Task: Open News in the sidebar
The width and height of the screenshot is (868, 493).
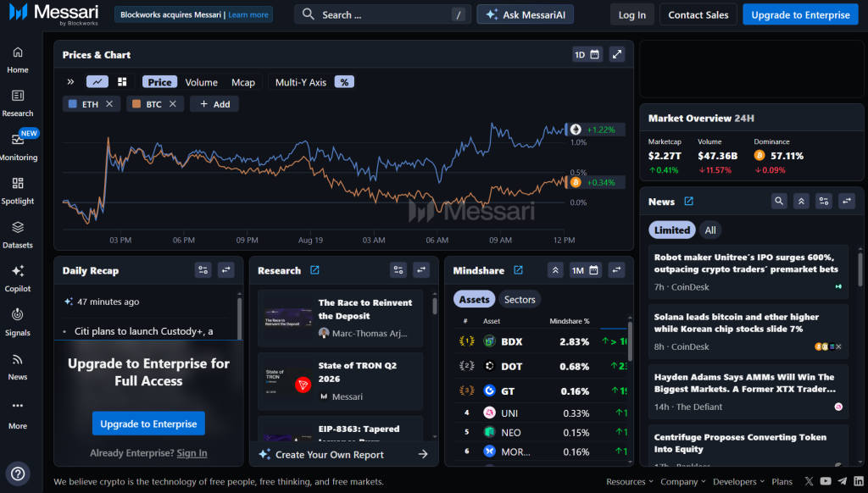Action: 18,366
